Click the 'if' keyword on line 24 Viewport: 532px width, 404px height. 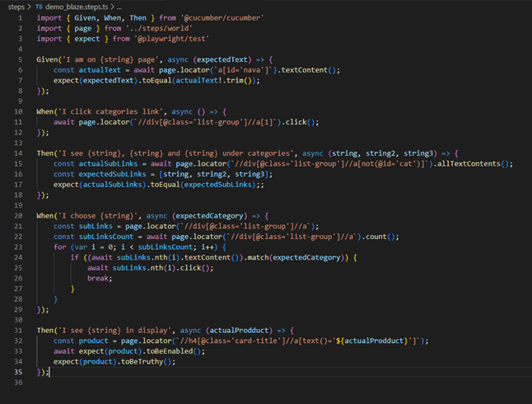point(75,257)
